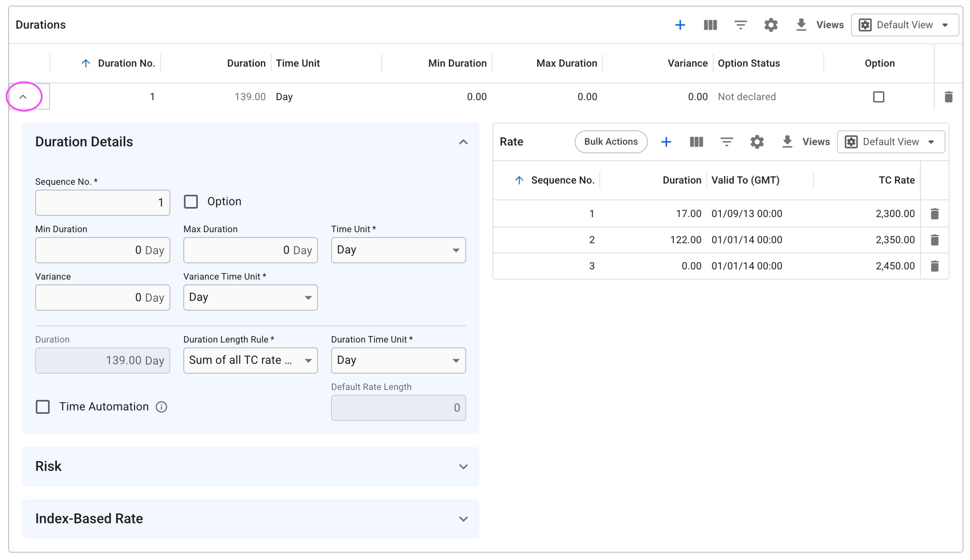The width and height of the screenshot is (970, 560).
Task: Open Durations table settings gear
Action: tap(771, 25)
